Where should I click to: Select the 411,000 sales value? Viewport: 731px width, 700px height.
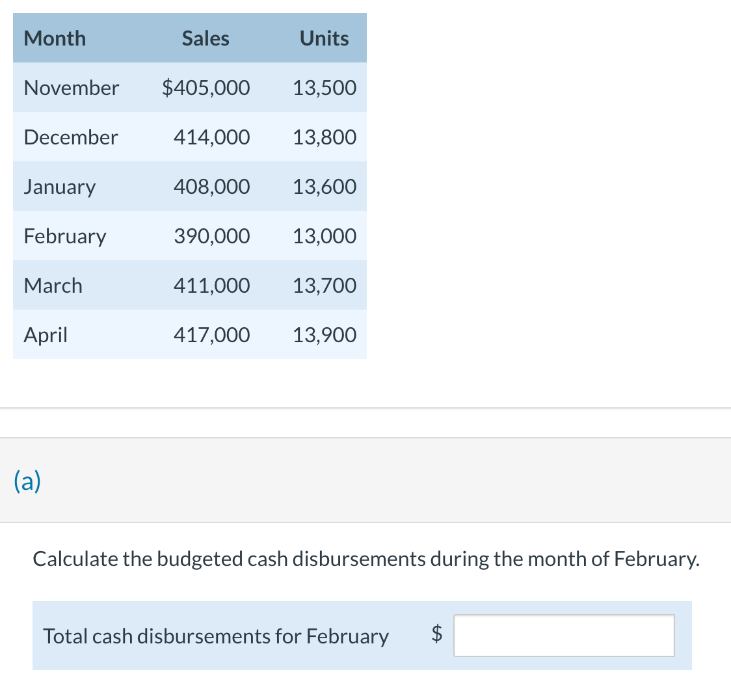click(211, 286)
